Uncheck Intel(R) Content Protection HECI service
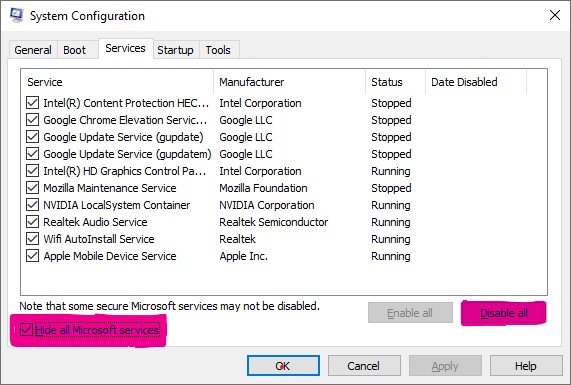The width and height of the screenshot is (571, 385). [32, 103]
